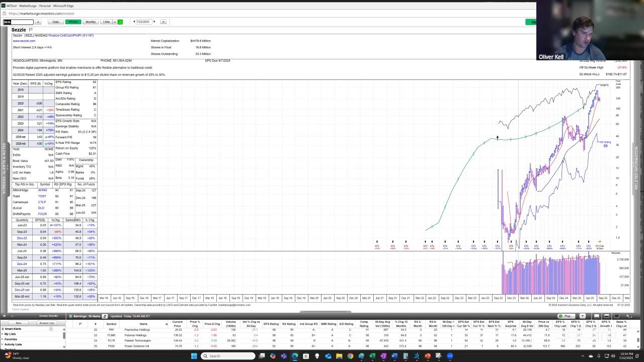The image size is (644, 362).
Task: Click the Play button above the list
Action: tap(567, 316)
